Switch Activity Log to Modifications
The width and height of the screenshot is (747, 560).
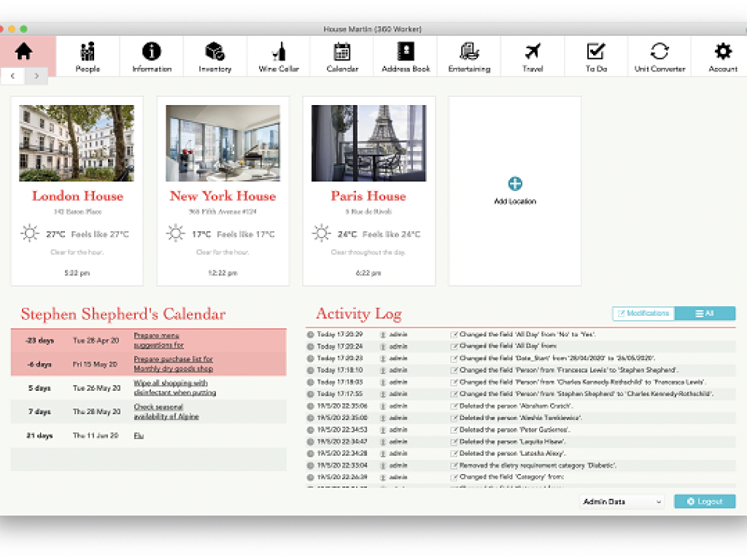(643, 314)
